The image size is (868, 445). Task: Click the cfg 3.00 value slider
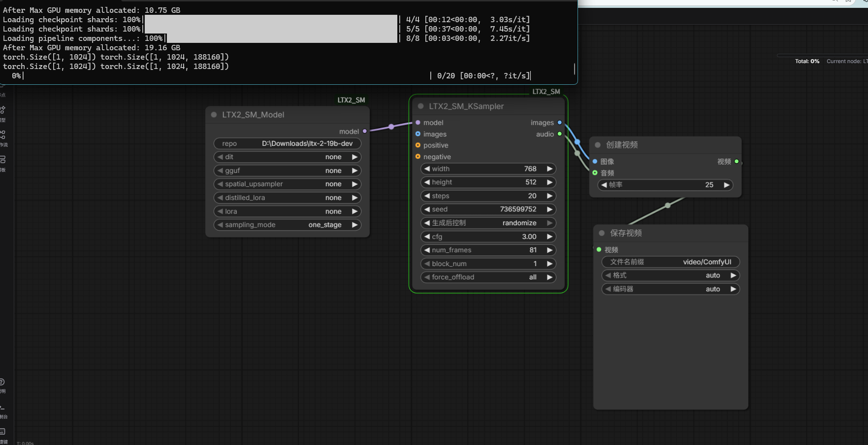pyautogui.click(x=488, y=237)
